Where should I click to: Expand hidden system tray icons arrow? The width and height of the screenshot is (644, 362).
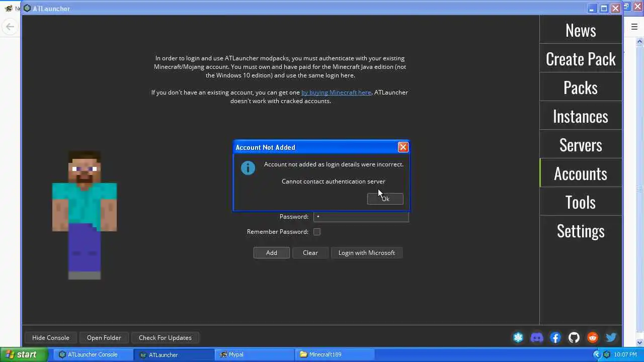[x=597, y=354]
